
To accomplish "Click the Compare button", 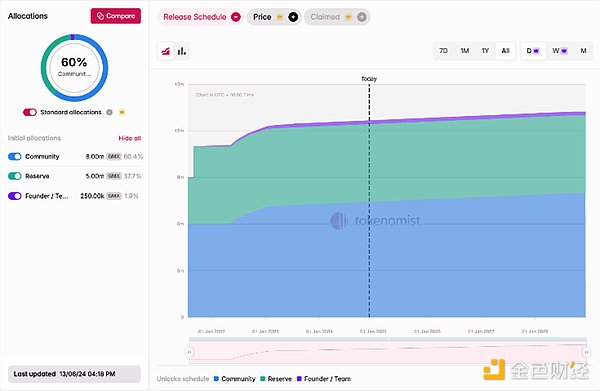I will pyautogui.click(x=116, y=16).
